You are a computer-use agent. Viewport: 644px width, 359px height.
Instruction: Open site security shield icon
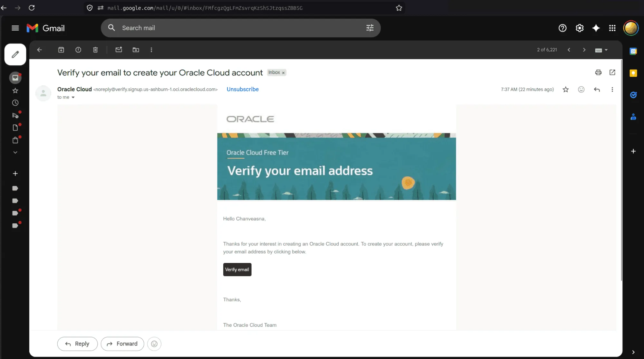pyautogui.click(x=90, y=8)
